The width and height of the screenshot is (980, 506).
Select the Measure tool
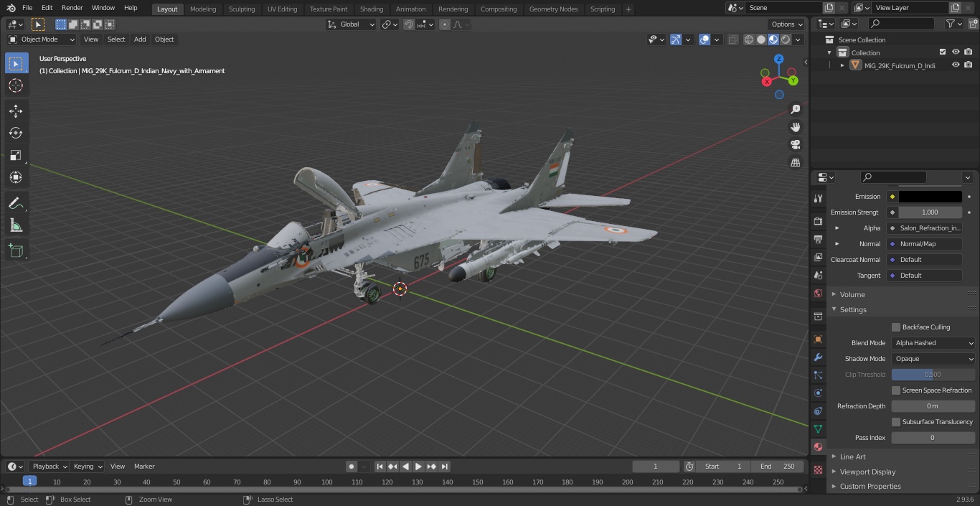[16, 226]
